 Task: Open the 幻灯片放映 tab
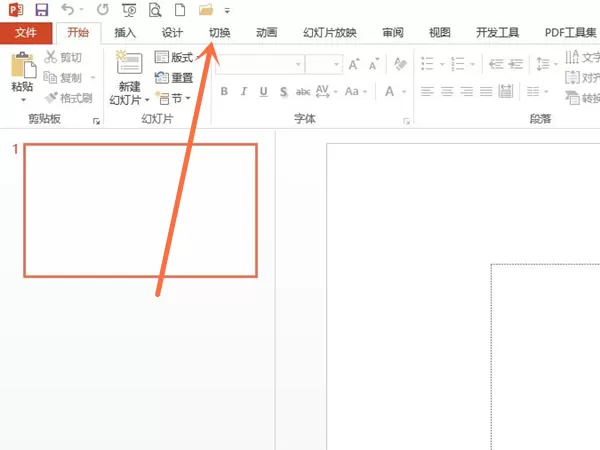(330, 33)
